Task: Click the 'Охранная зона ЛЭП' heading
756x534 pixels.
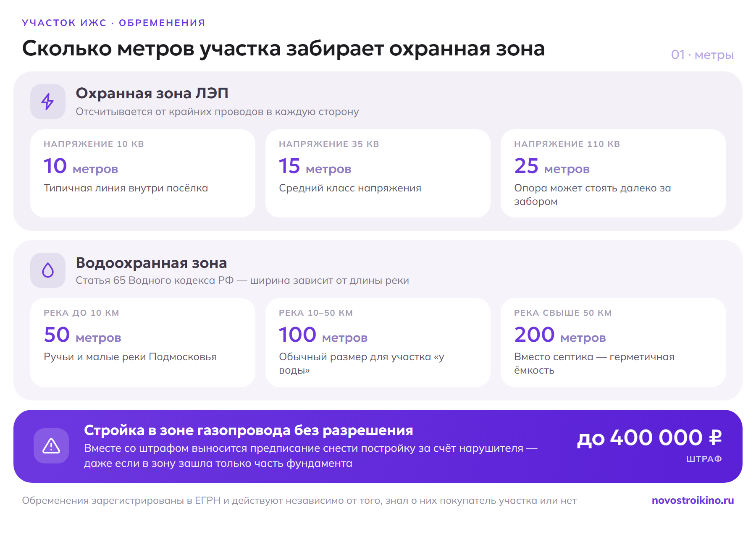Action: [x=152, y=93]
